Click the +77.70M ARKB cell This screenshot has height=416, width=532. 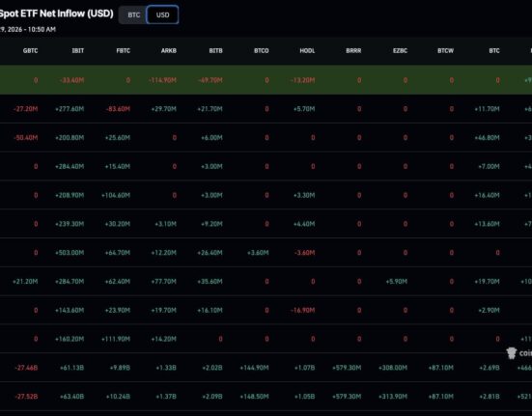pos(163,282)
